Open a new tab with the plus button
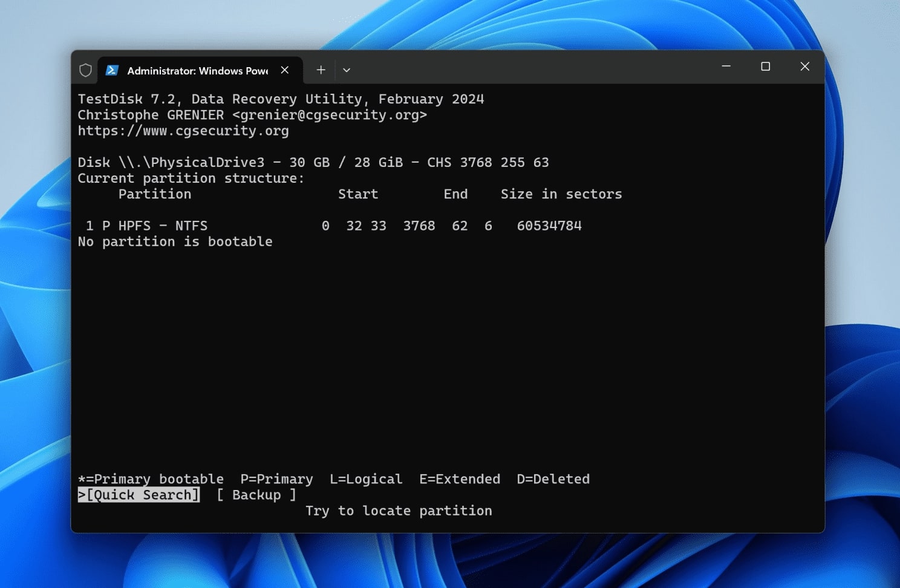900x588 pixels. click(321, 70)
